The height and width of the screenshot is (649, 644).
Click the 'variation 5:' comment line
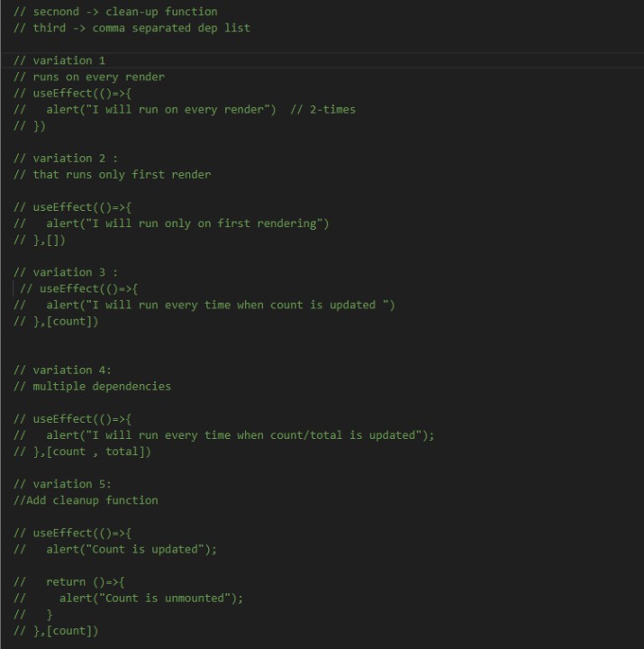coord(62,484)
